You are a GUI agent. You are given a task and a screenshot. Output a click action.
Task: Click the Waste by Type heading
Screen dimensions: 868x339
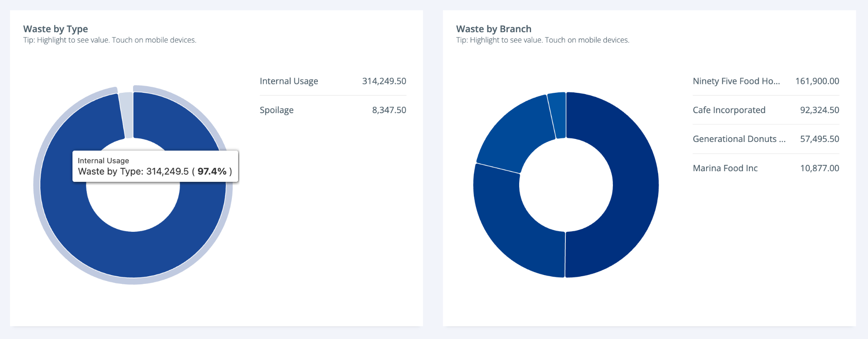pos(56,29)
